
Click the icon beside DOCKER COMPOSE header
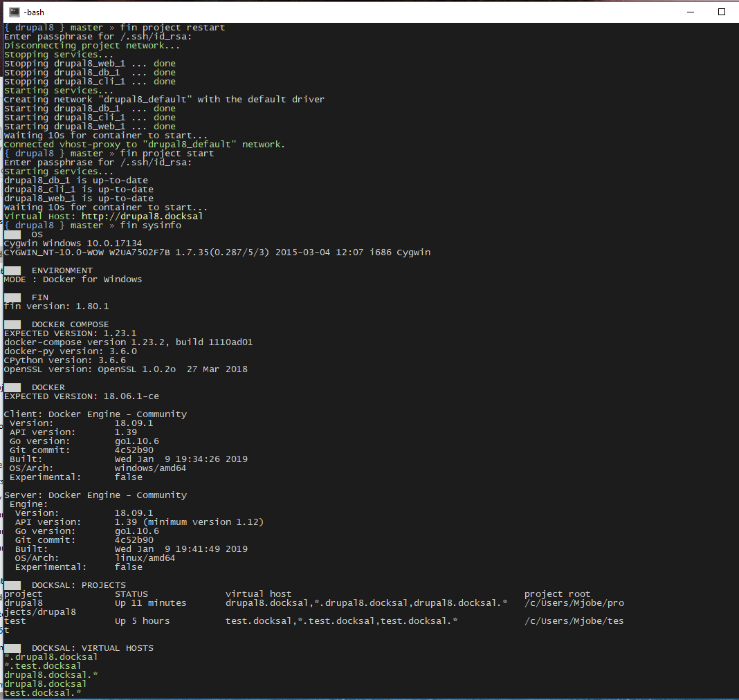tap(11, 324)
